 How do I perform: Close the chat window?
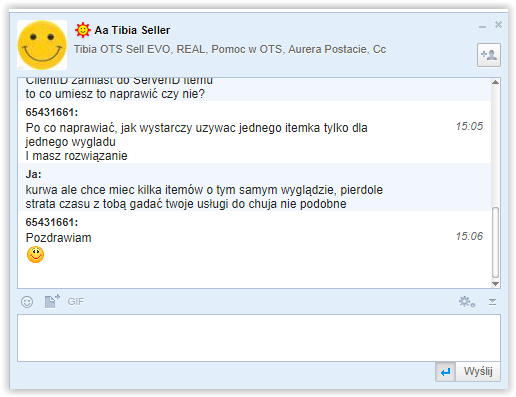click(x=498, y=24)
